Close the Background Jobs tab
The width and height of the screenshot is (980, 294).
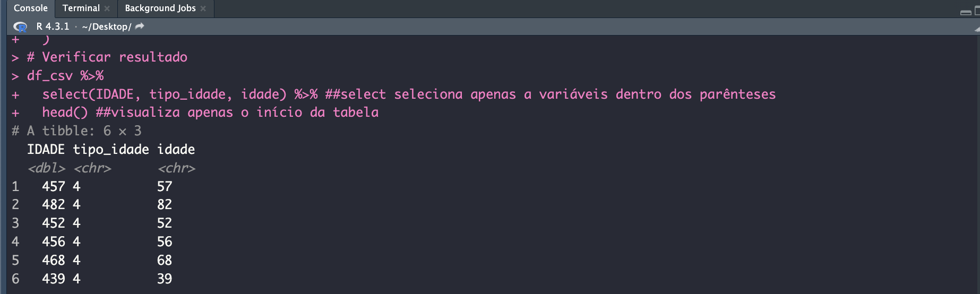coord(203,8)
